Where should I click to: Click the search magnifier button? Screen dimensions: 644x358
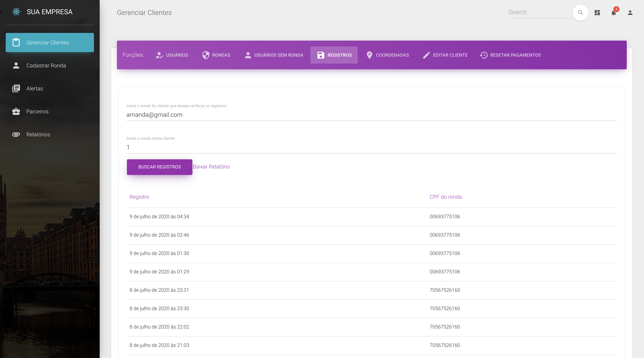pyautogui.click(x=580, y=12)
